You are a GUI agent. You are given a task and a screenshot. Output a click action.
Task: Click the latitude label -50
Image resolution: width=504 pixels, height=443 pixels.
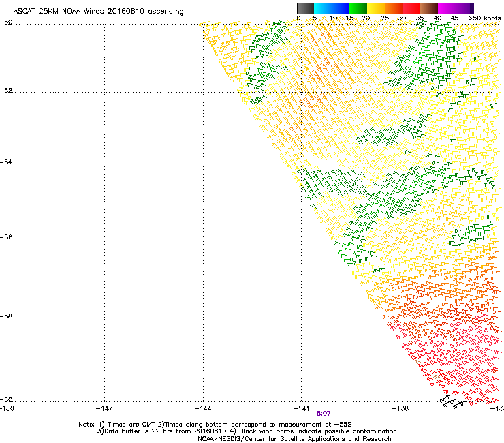tap(6, 22)
